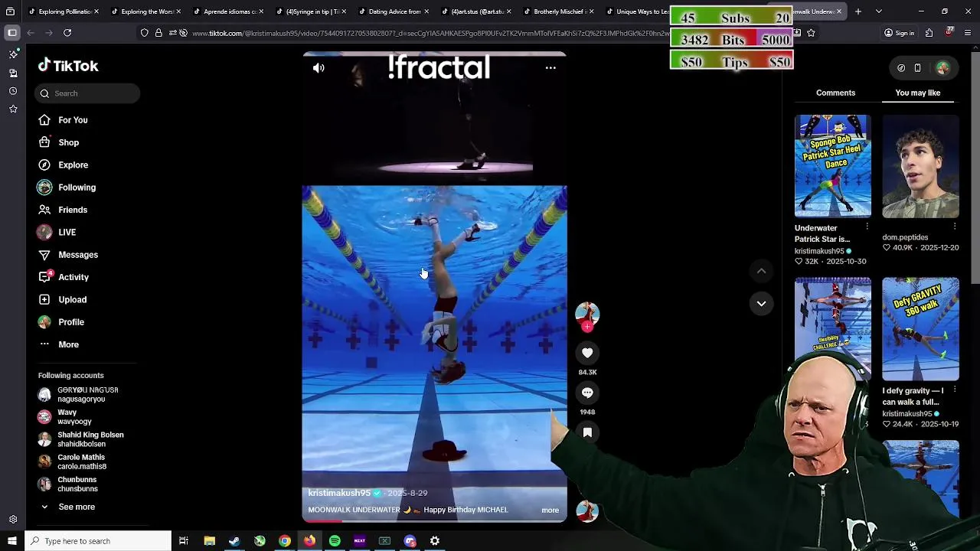Click the browser address bar URL
The image size is (980, 551).
pos(429,33)
